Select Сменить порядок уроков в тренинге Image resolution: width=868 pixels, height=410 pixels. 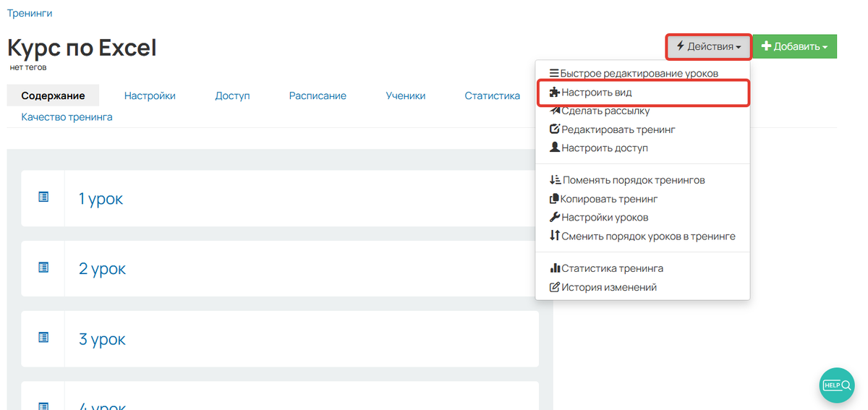pos(642,236)
